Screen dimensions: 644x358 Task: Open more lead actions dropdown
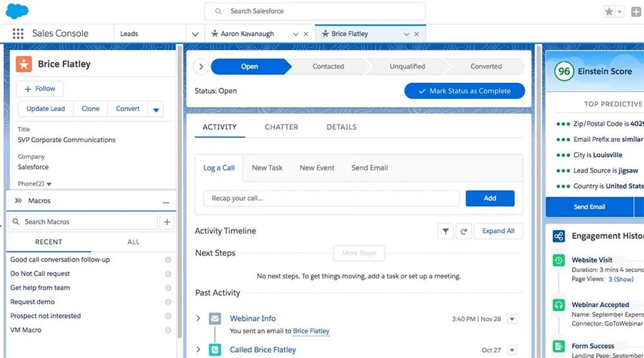click(156, 109)
